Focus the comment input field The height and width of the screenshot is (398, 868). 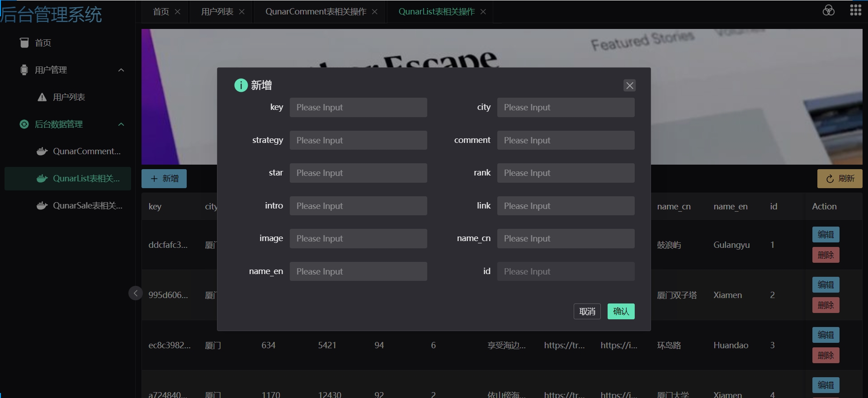pyautogui.click(x=566, y=140)
